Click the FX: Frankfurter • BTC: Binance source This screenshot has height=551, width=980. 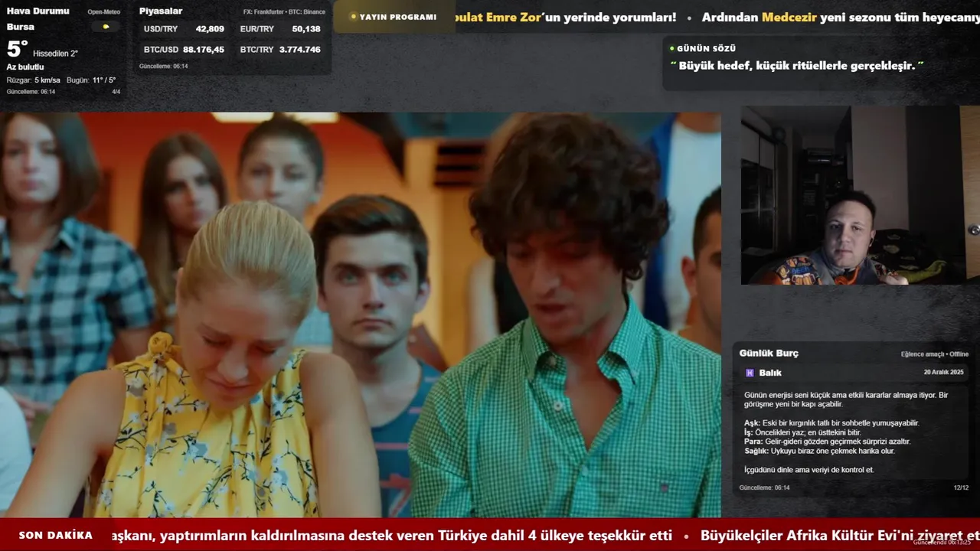[x=284, y=12]
